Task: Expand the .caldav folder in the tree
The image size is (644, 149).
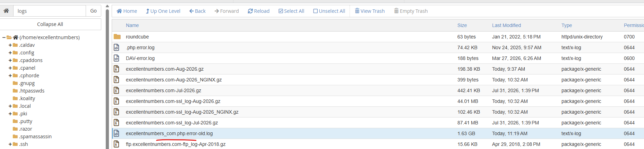Action: point(10,45)
